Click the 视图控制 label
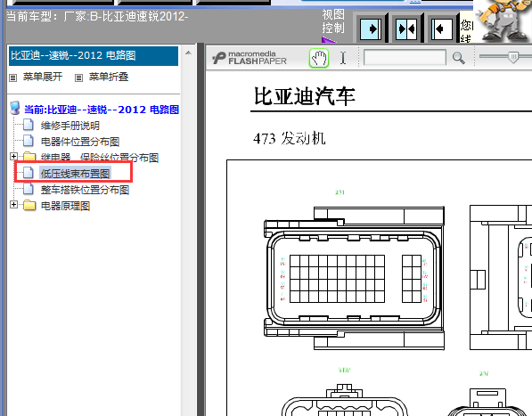 click(x=333, y=21)
